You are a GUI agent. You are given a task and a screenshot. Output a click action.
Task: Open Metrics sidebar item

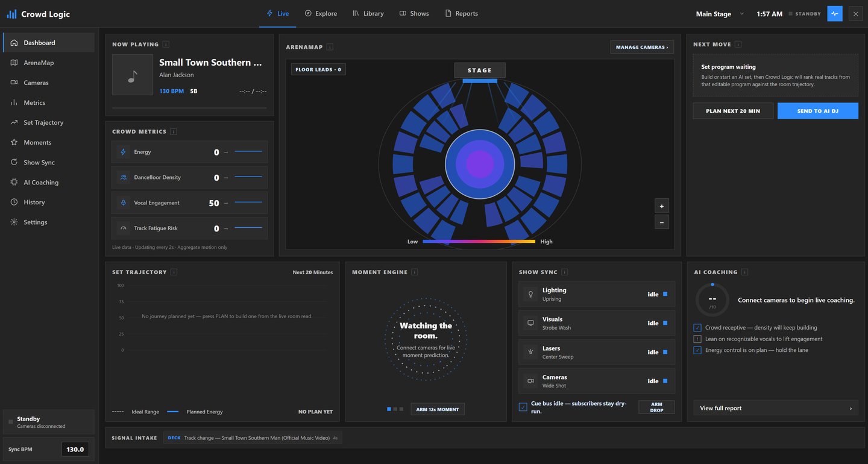click(49, 102)
